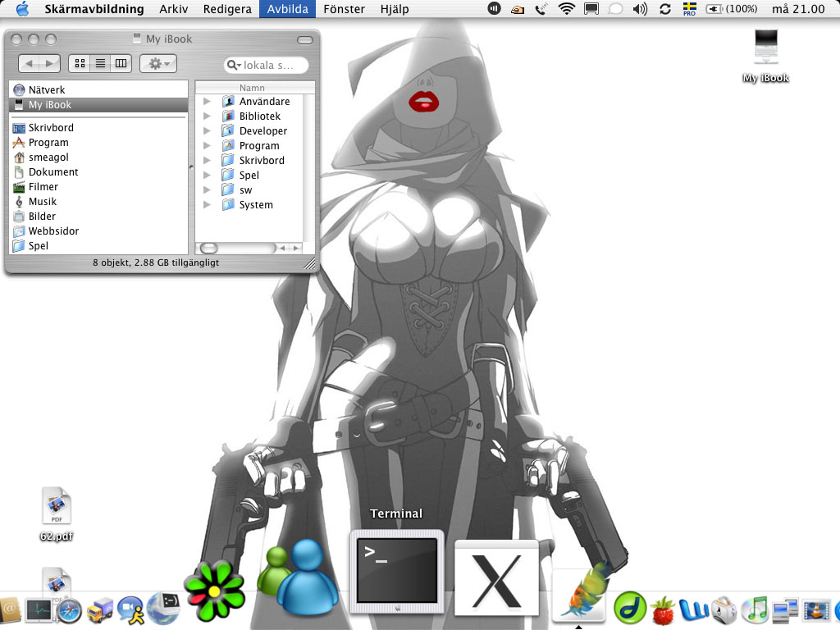The image size is (840, 630).
Task: Open the volume control in menu bar
Action: coord(640,8)
